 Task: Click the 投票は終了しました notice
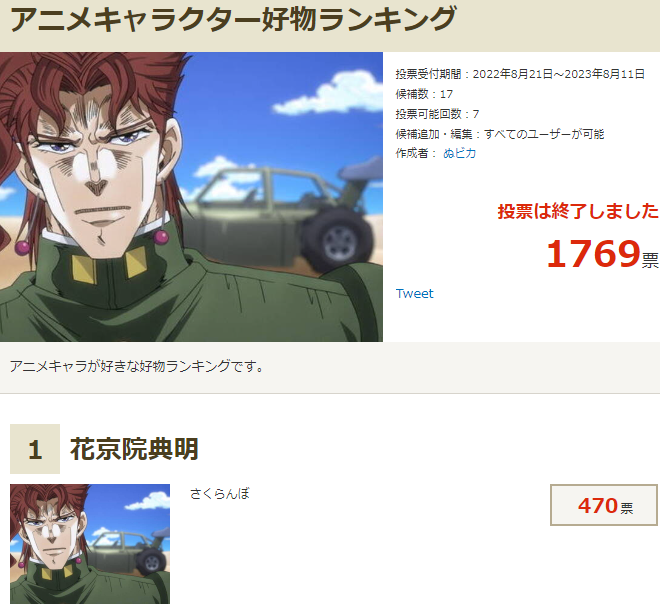pyautogui.click(x=578, y=211)
